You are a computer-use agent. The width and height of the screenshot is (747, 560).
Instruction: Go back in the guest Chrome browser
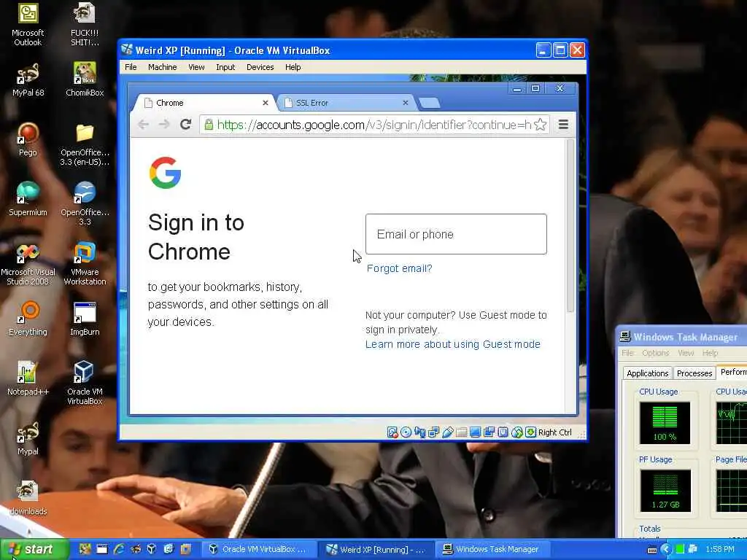[x=143, y=125]
